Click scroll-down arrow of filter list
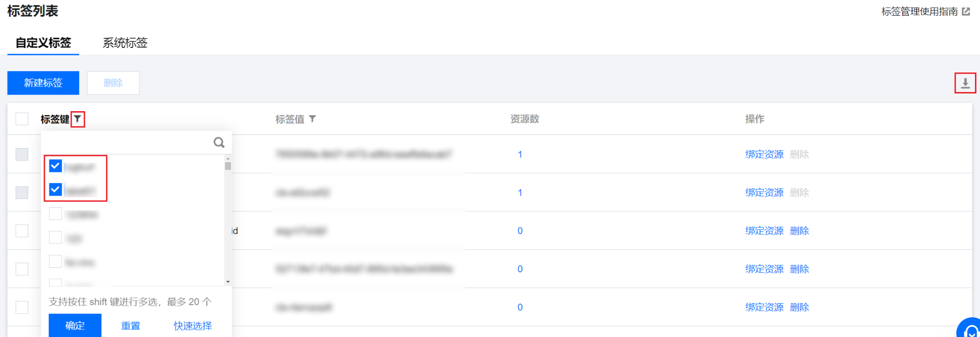This screenshot has width=980, height=337. [x=228, y=282]
